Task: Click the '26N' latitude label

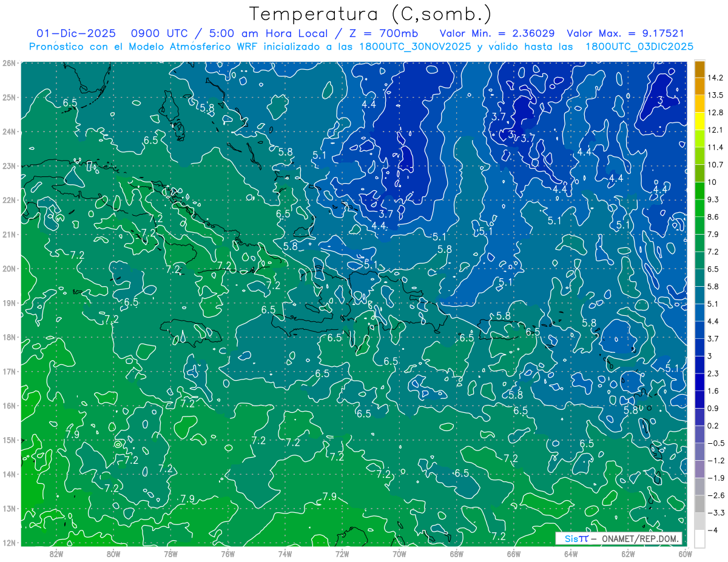Action: click(8, 62)
